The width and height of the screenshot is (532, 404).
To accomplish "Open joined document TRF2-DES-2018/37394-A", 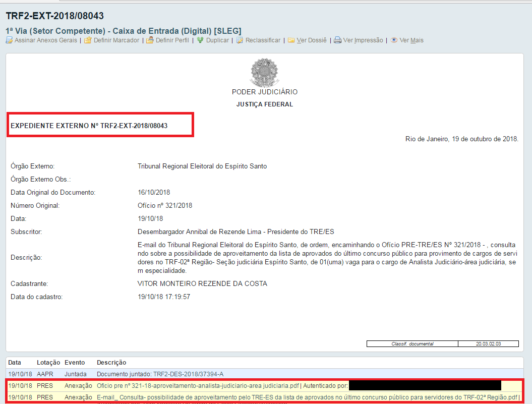I will click(x=189, y=374).
